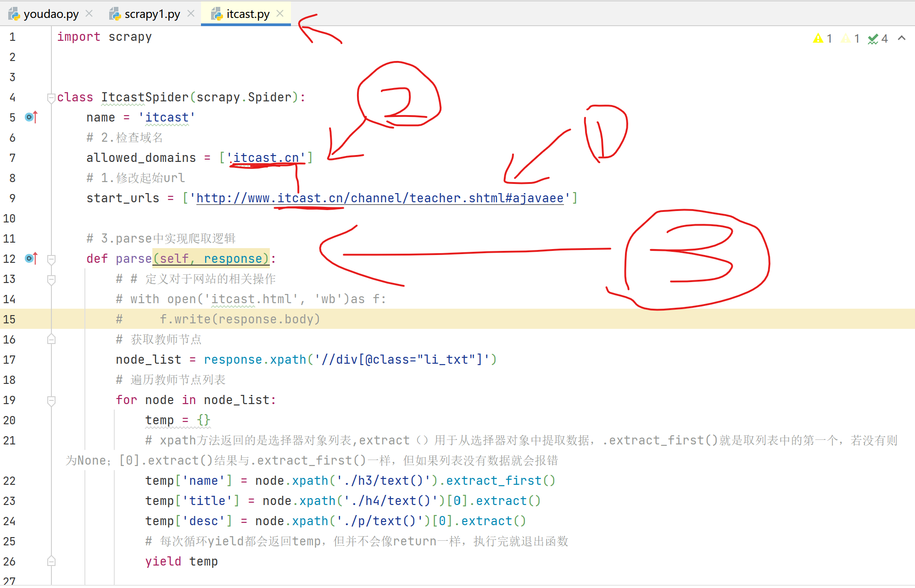The height and width of the screenshot is (588, 915).
Task: Click the Python file icon on youdao.py tab
Action: [14, 14]
